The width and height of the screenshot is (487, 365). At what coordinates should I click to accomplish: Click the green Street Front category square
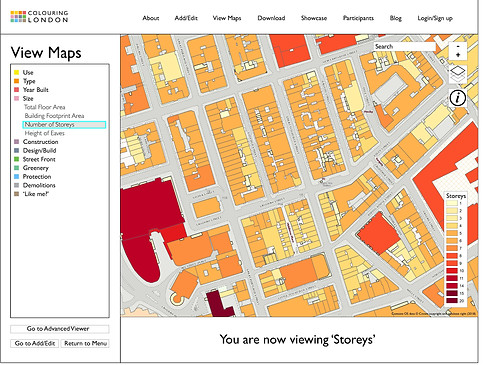16,159
